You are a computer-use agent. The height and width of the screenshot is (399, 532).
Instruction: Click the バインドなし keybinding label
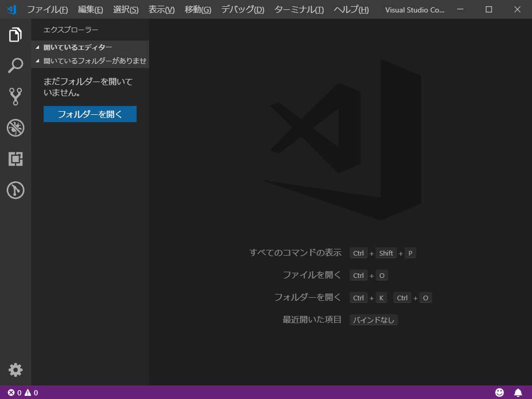pos(373,320)
